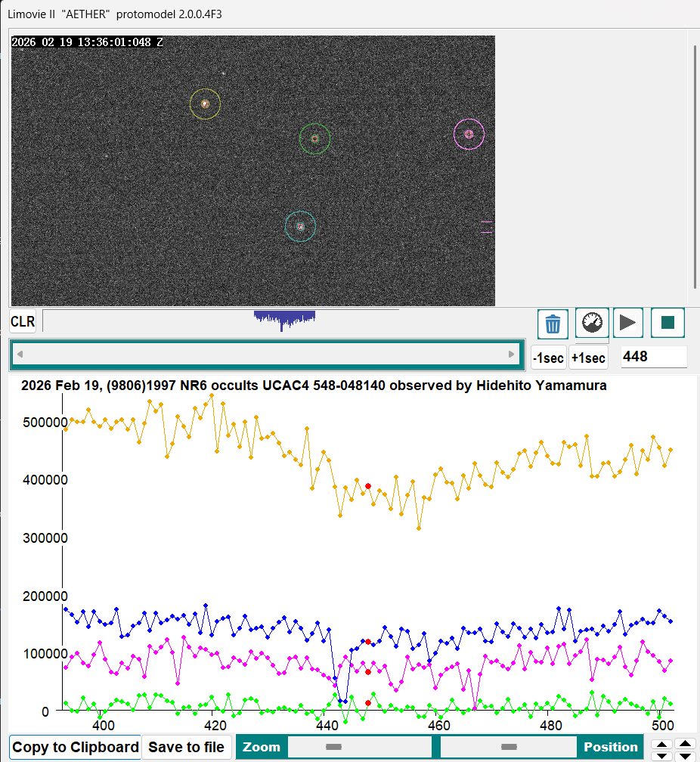Click the trash can delete icon
This screenshot has width=700, height=762.
(x=553, y=324)
